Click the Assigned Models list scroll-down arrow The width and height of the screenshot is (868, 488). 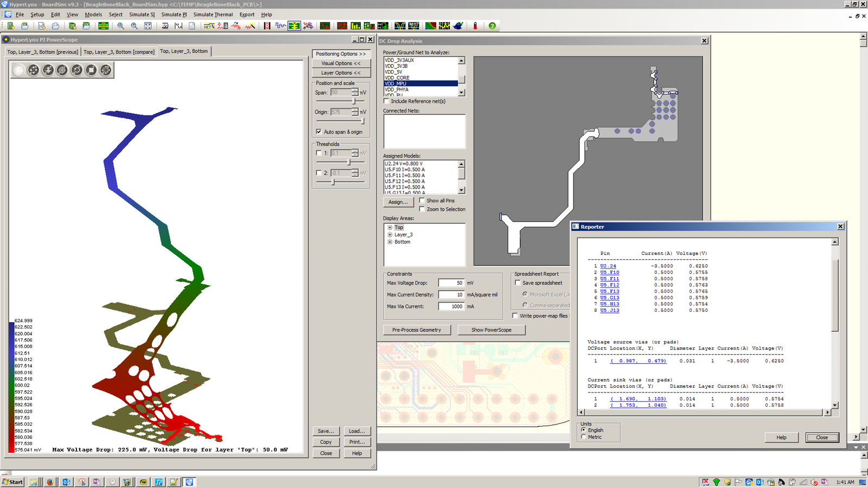click(462, 190)
